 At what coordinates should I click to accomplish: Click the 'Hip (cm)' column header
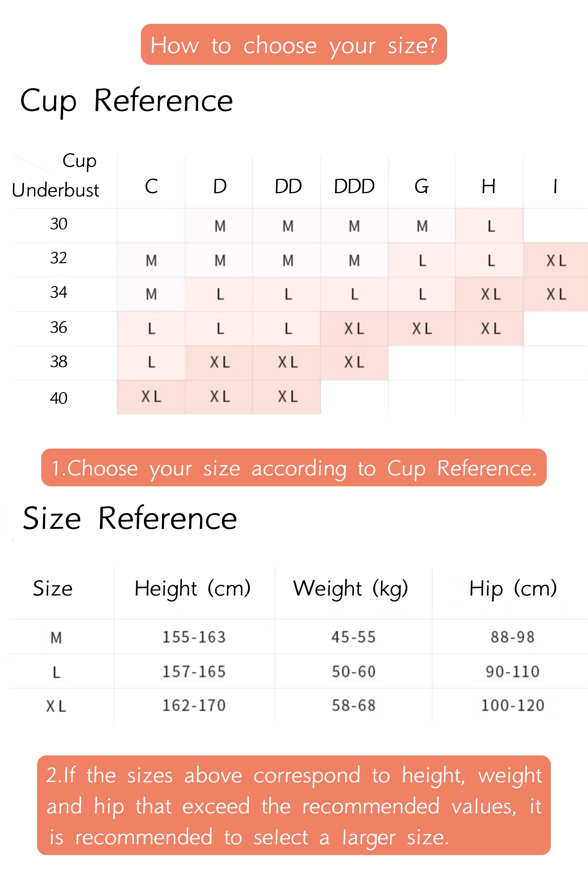513,588
